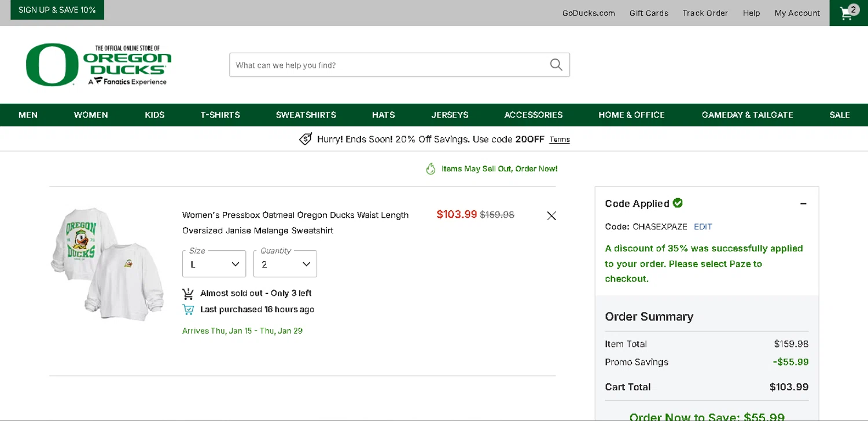The height and width of the screenshot is (421, 868).
Task: Open the GAMEDAY & TAILGATE menu
Action: pos(748,115)
